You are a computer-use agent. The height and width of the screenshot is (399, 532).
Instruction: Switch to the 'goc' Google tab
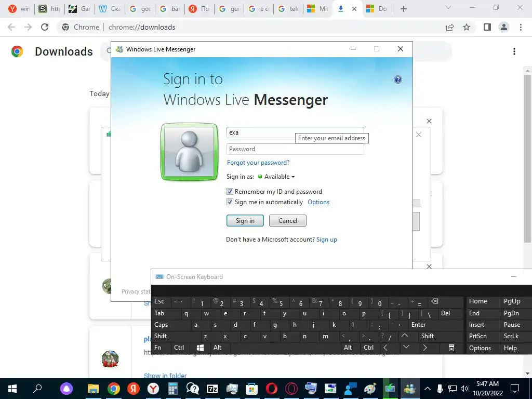coord(140,9)
